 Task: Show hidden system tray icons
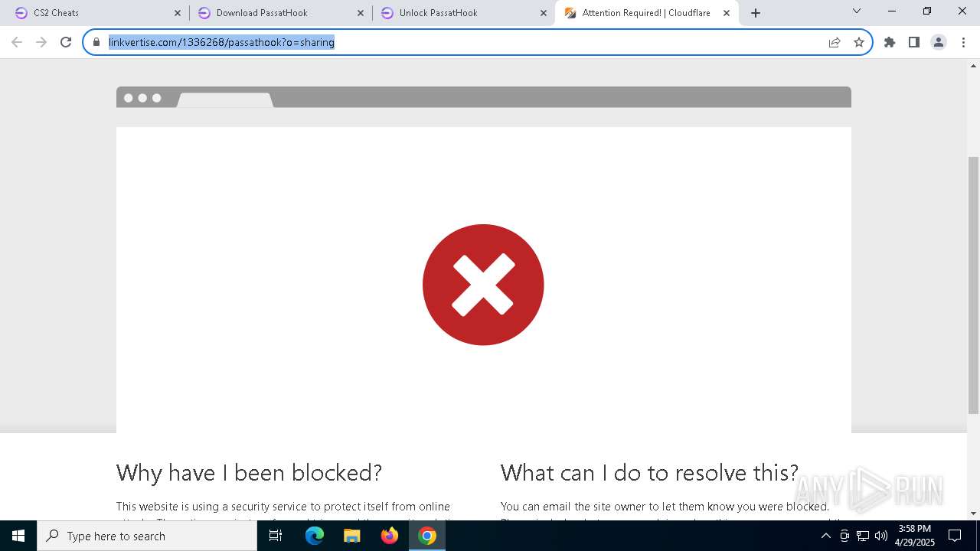click(x=825, y=536)
